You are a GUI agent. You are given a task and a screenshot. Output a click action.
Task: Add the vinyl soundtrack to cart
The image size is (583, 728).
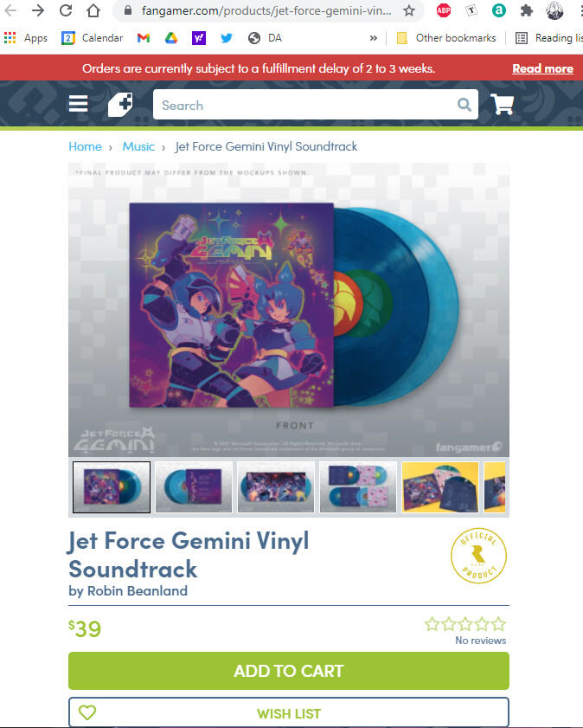coord(289,670)
